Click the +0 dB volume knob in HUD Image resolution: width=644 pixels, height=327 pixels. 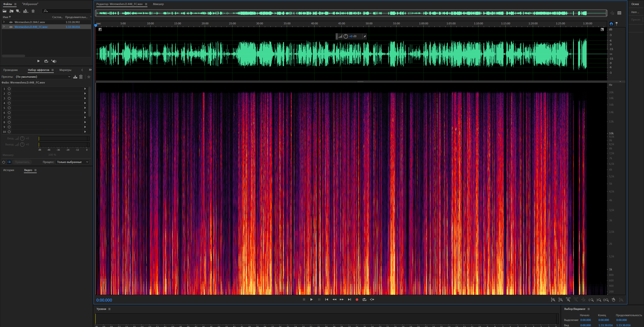point(346,36)
